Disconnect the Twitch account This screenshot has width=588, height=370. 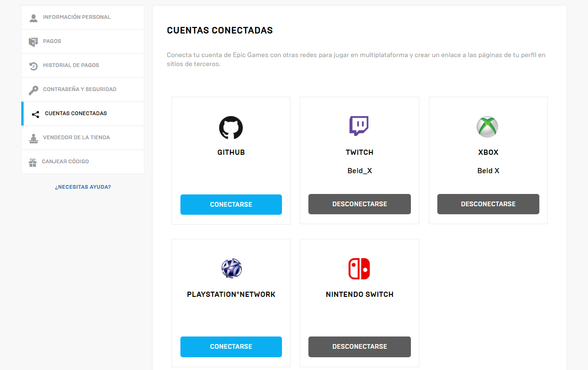tap(359, 204)
